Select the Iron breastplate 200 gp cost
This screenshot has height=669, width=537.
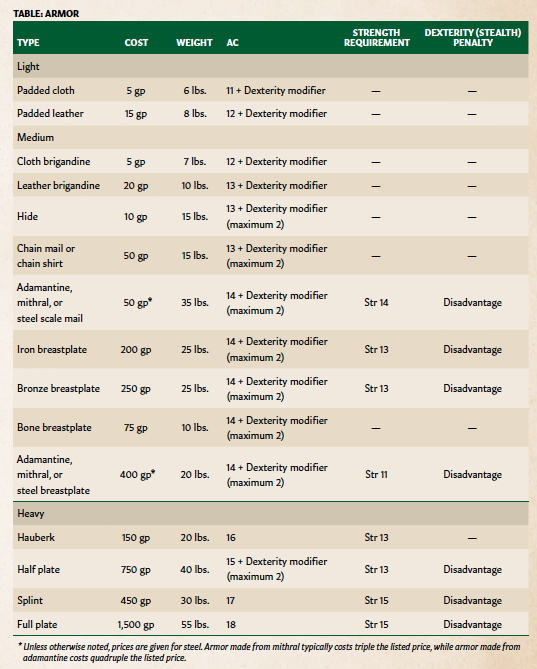[x=136, y=349]
